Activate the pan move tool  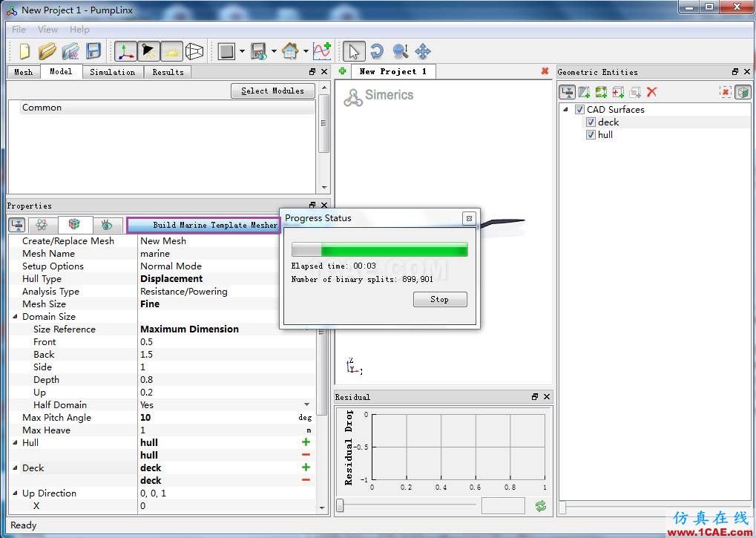[x=423, y=51]
